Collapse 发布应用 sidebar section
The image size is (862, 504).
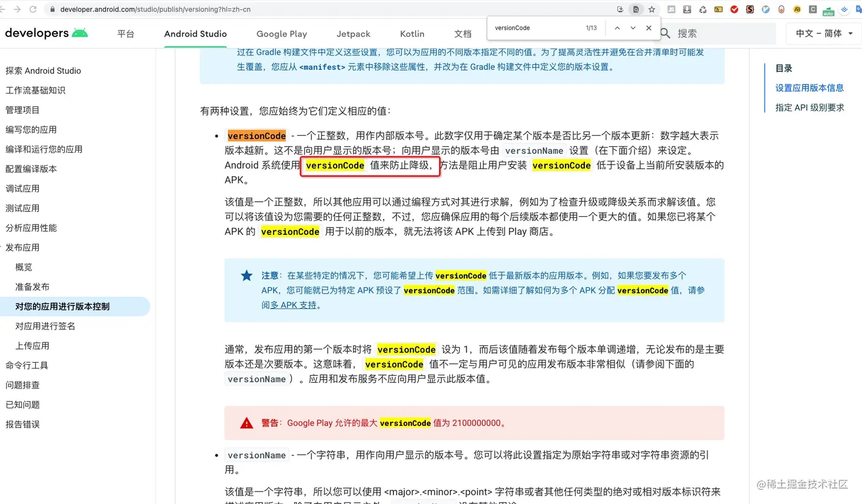coord(22,247)
